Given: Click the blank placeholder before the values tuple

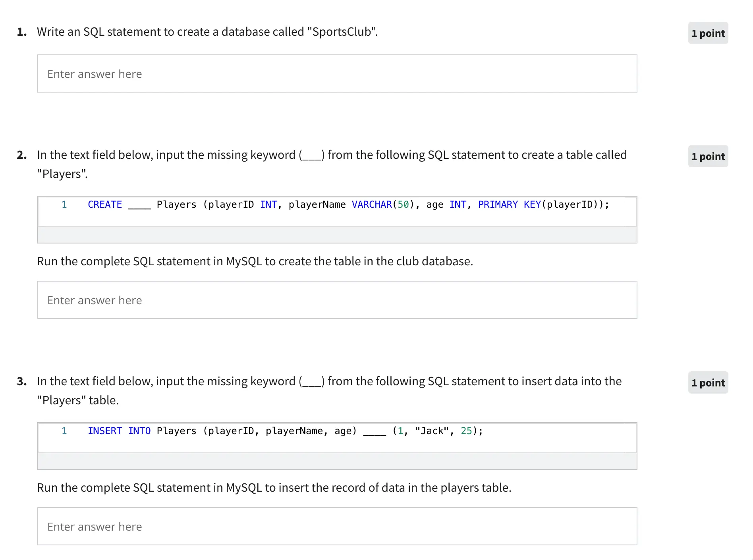Looking at the screenshot, I should (374, 432).
